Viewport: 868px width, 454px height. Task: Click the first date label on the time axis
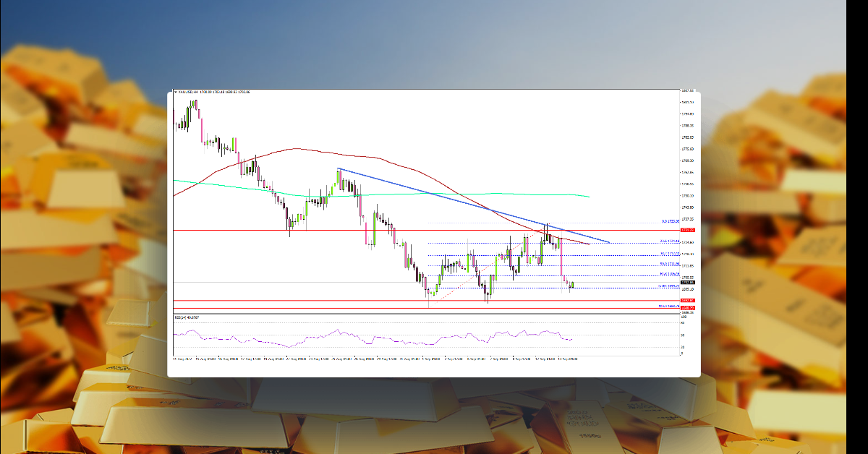point(182,358)
